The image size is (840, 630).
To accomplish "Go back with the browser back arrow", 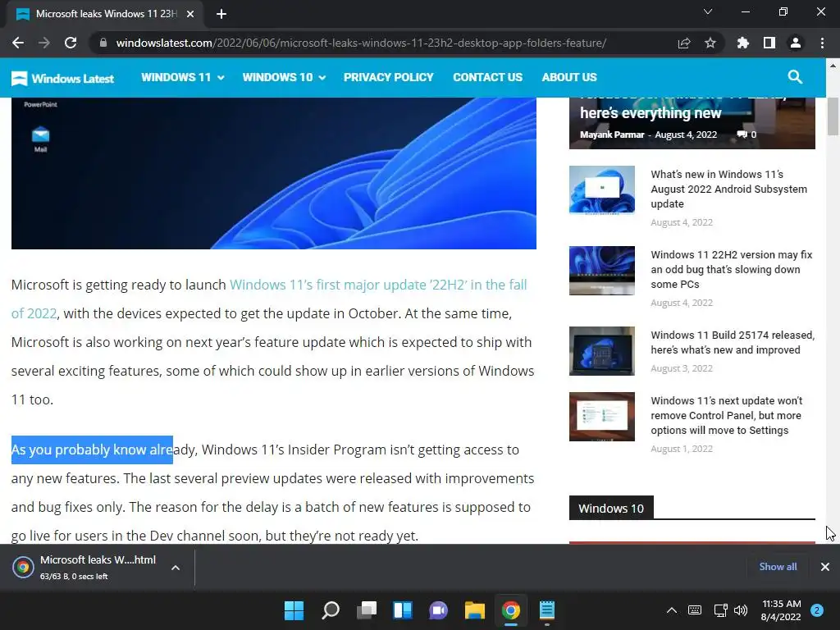I will (x=18, y=43).
